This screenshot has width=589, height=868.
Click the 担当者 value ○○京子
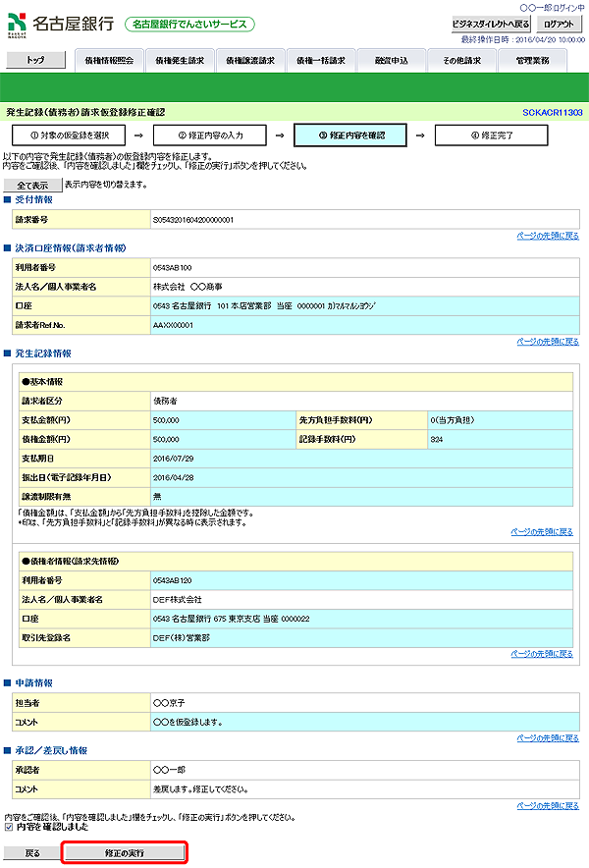pos(169,703)
